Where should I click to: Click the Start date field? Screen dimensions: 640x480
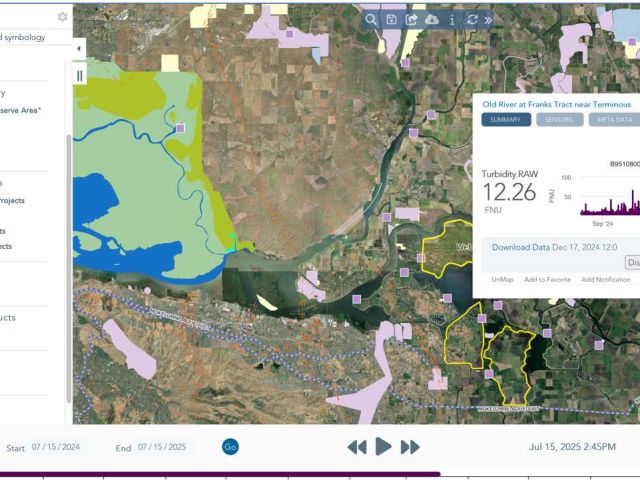(x=57, y=447)
